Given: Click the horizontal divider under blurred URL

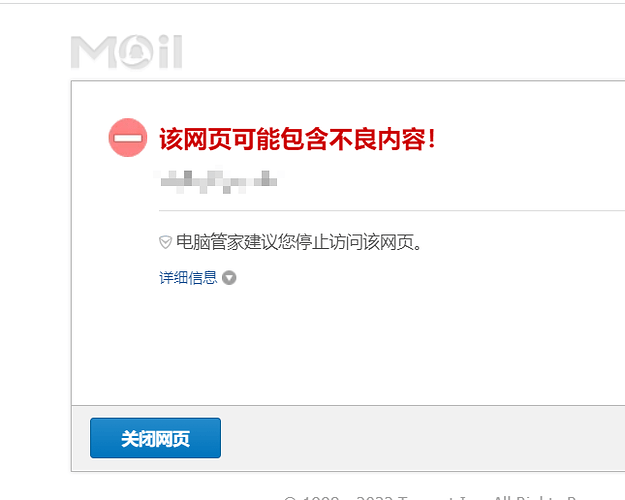Looking at the screenshot, I should tap(392, 210).
